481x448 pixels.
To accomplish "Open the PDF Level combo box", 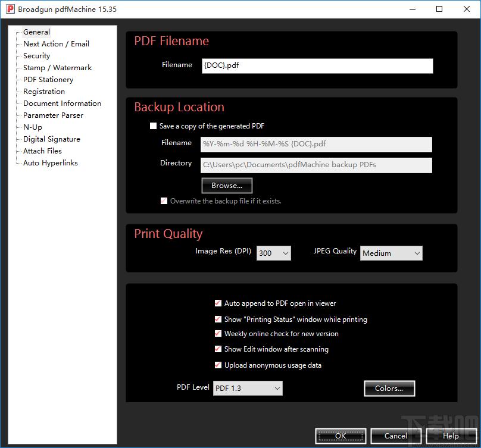I will tap(248, 388).
